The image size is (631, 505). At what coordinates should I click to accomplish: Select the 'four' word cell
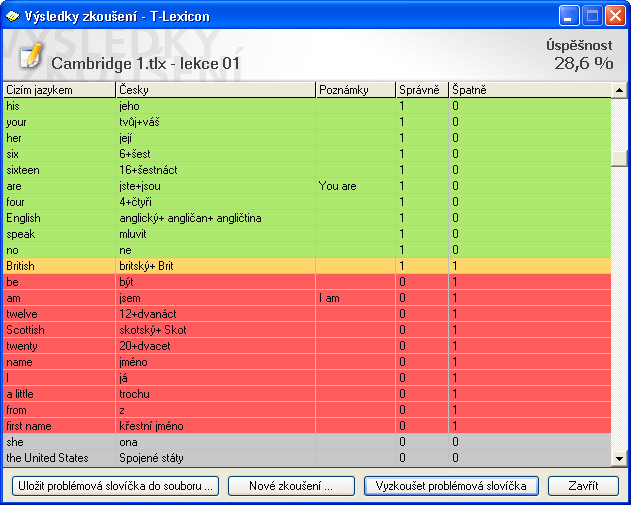60,202
